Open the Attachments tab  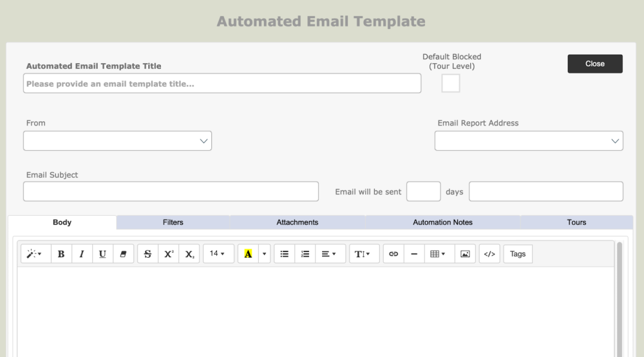[x=297, y=222]
